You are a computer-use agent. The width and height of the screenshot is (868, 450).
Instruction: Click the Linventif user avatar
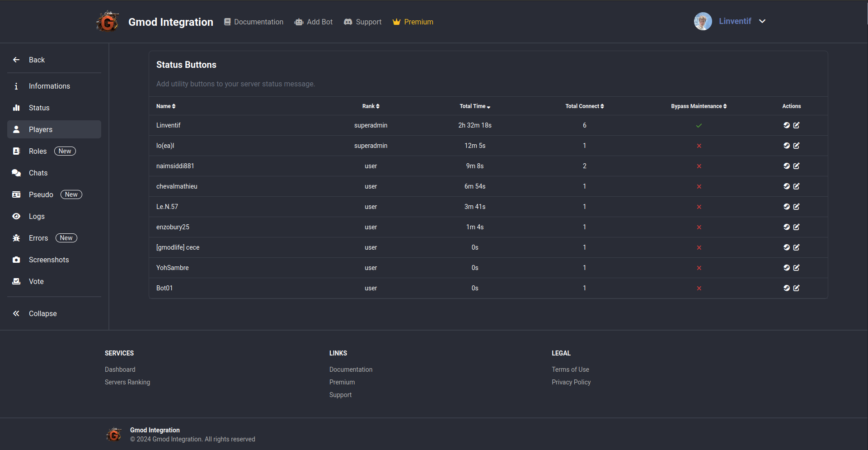pyautogui.click(x=703, y=21)
